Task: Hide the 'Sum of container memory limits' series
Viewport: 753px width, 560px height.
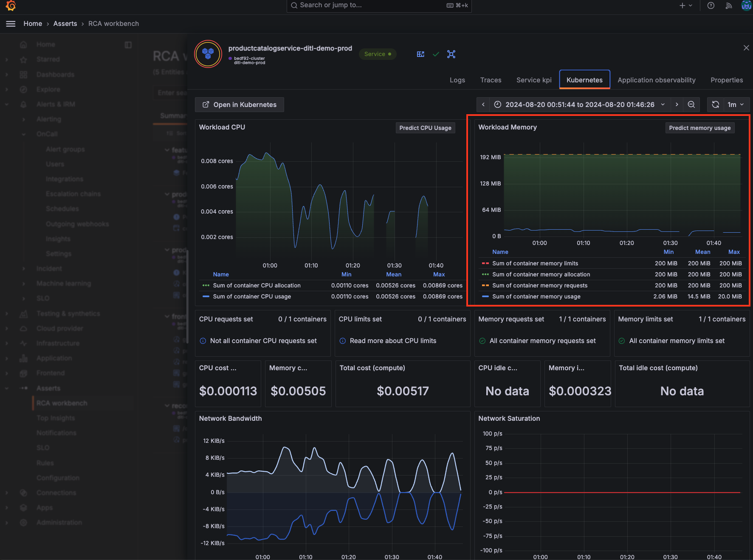Action: pyautogui.click(x=535, y=263)
